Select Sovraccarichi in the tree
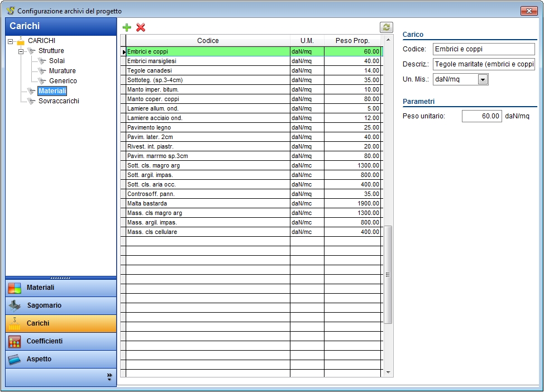The height and width of the screenshot is (392, 544). (x=59, y=101)
